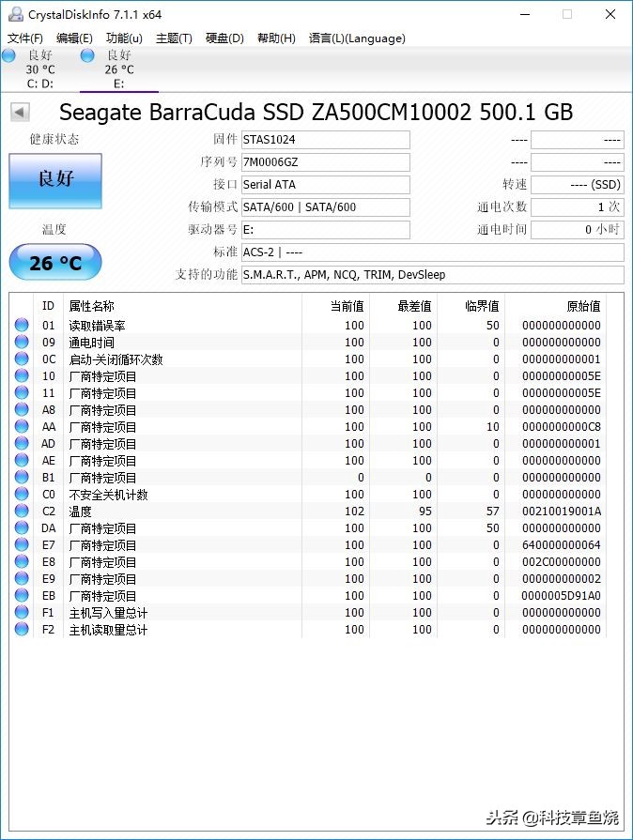This screenshot has width=633, height=840.
Task: Click status circle for attribute AD row
Action: [x=22, y=443]
